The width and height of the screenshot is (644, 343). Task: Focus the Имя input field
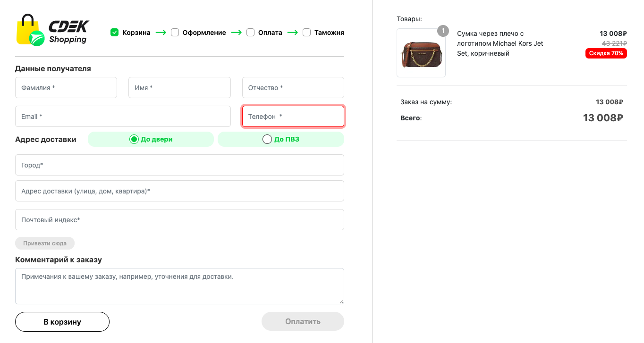coord(179,88)
